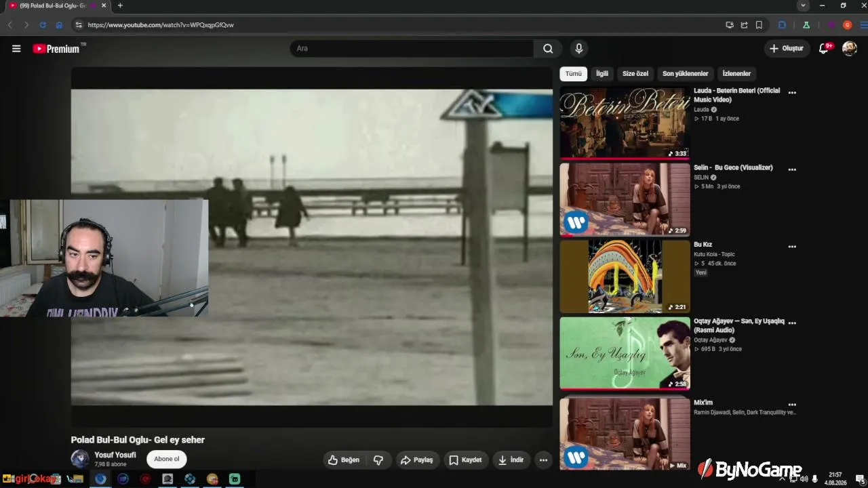The height and width of the screenshot is (488, 868).
Task: Open options for Sən, Ey Uşaqlıq
Action: (x=792, y=323)
